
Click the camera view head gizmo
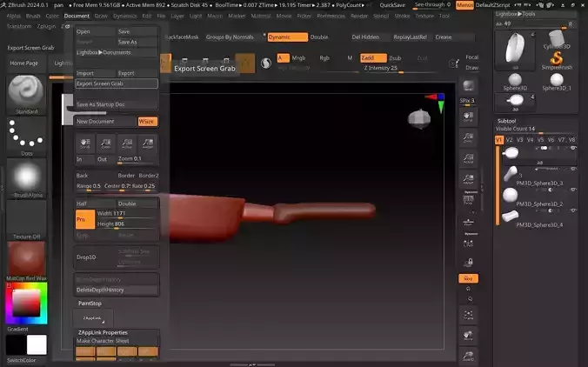tap(419, 119)
